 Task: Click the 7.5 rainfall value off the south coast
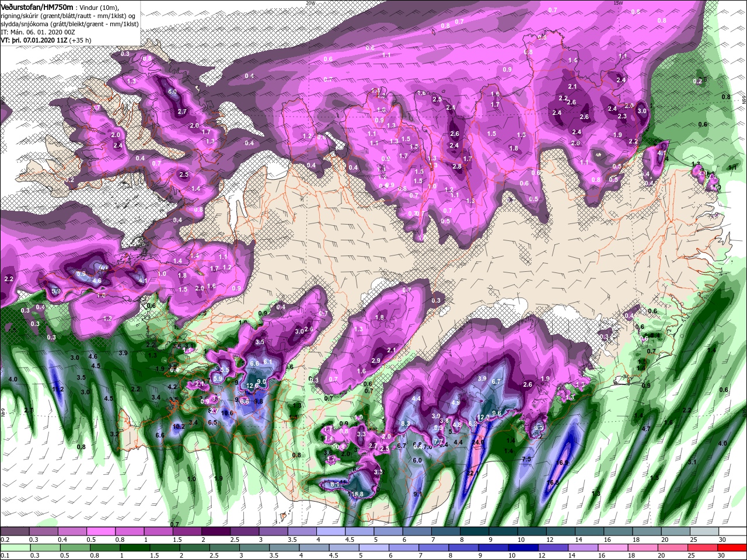pos(526,460)
